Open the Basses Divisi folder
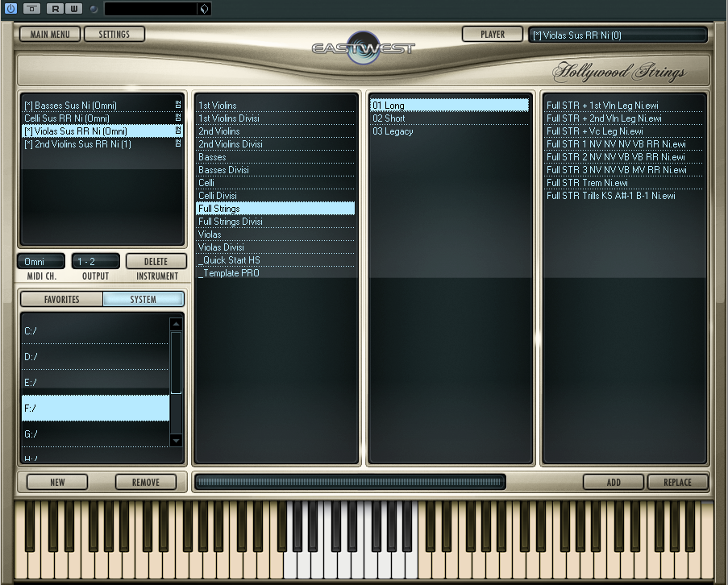The image size is (728, 585). pyautogui.click(x=276, y=170)
